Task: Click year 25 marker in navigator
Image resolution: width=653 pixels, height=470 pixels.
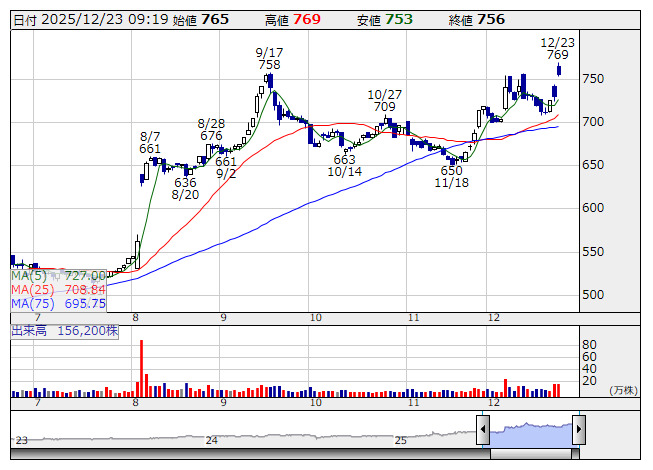Action: [x=401, y=440]
